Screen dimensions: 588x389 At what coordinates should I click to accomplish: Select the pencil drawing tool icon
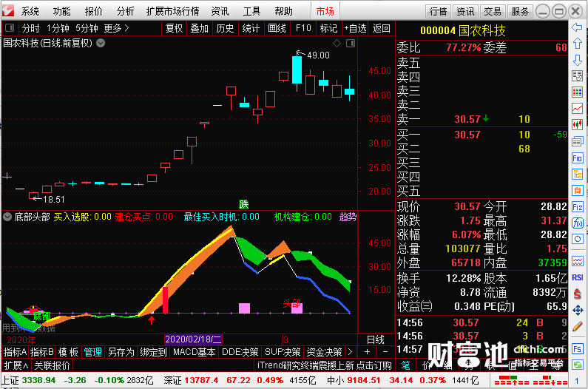pyautogui.click(x=577, y=326)
